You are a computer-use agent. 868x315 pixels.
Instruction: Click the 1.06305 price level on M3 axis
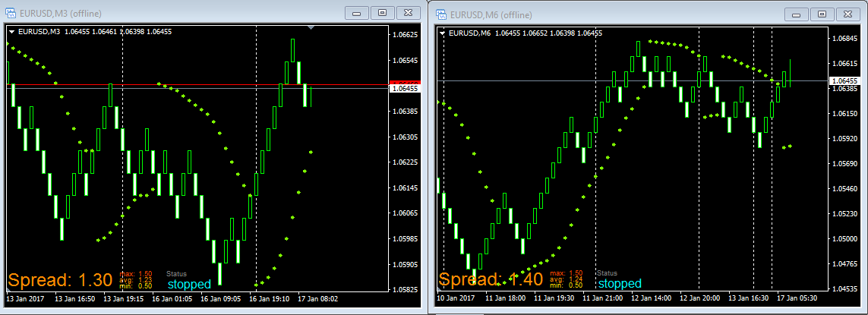pyautogui.click(x=407, y=137)
